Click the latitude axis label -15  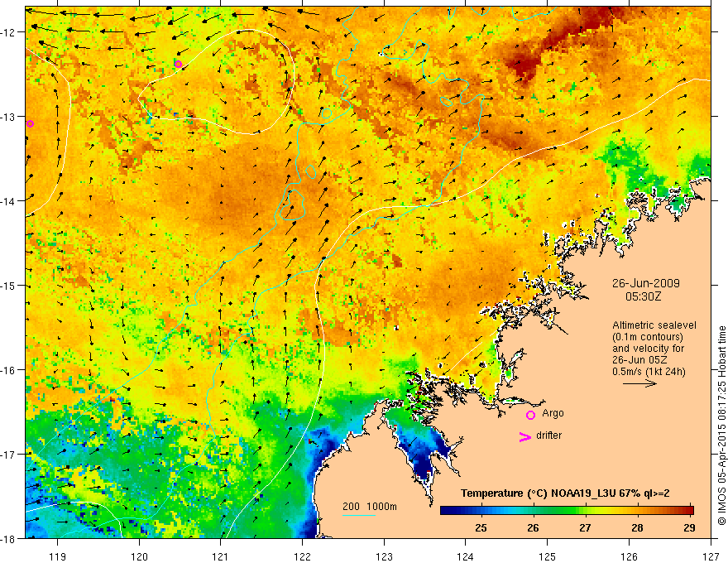[x=8, y=286]
